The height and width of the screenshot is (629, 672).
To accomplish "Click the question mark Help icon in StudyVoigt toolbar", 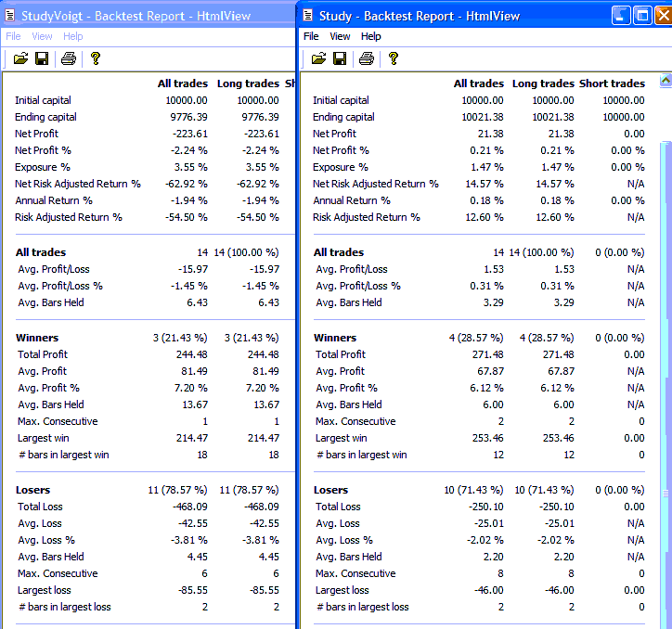I will [x=95, y=58].
